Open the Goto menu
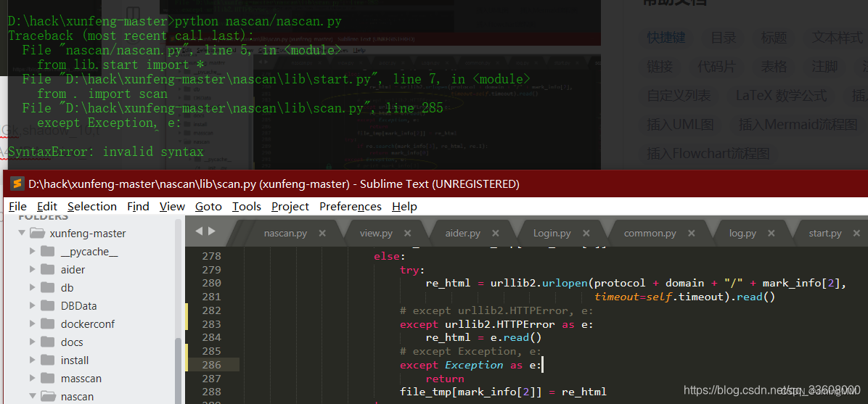This screenshot has width=868, height=404. pos(209,207)
